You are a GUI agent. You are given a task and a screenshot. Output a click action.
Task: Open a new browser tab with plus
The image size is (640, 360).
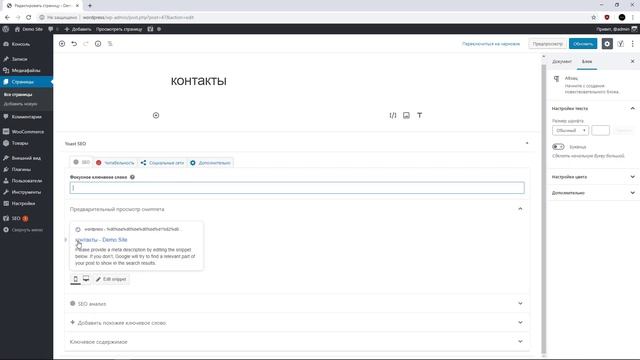[90, 6]
